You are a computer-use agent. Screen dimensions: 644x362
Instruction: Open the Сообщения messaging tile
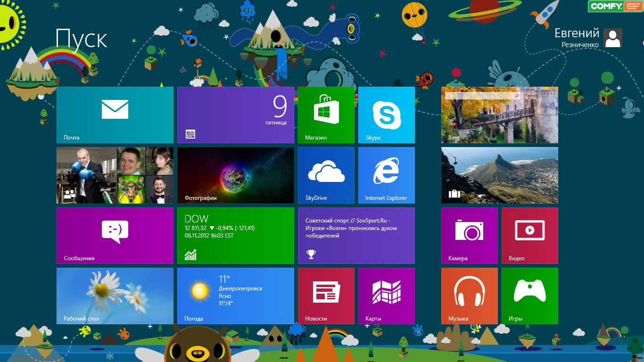tap(115, 236)
